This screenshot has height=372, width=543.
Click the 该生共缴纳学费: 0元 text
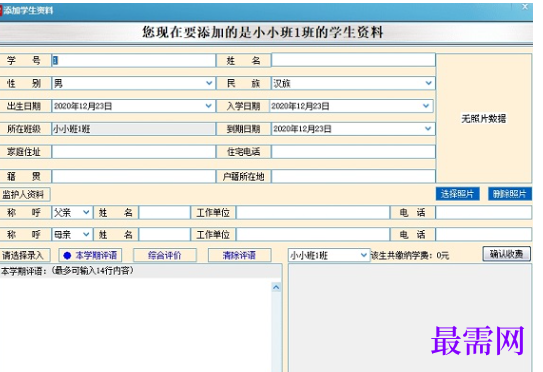(410, 256)
